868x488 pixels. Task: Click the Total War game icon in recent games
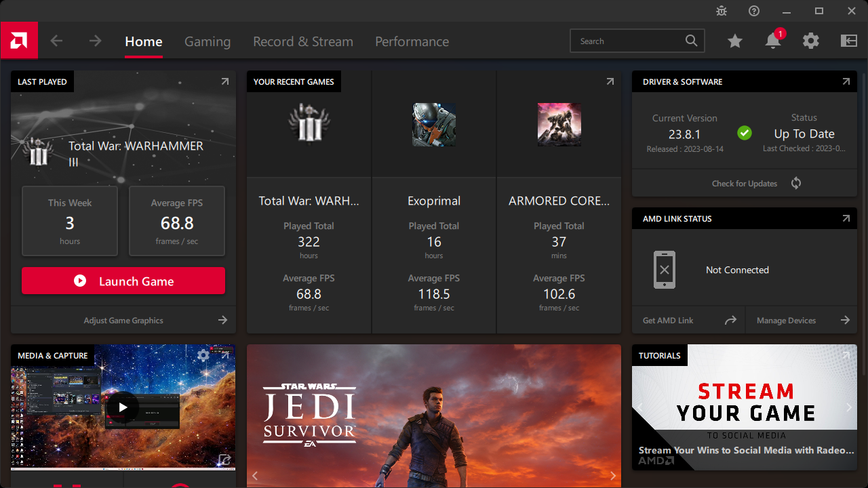309,124
